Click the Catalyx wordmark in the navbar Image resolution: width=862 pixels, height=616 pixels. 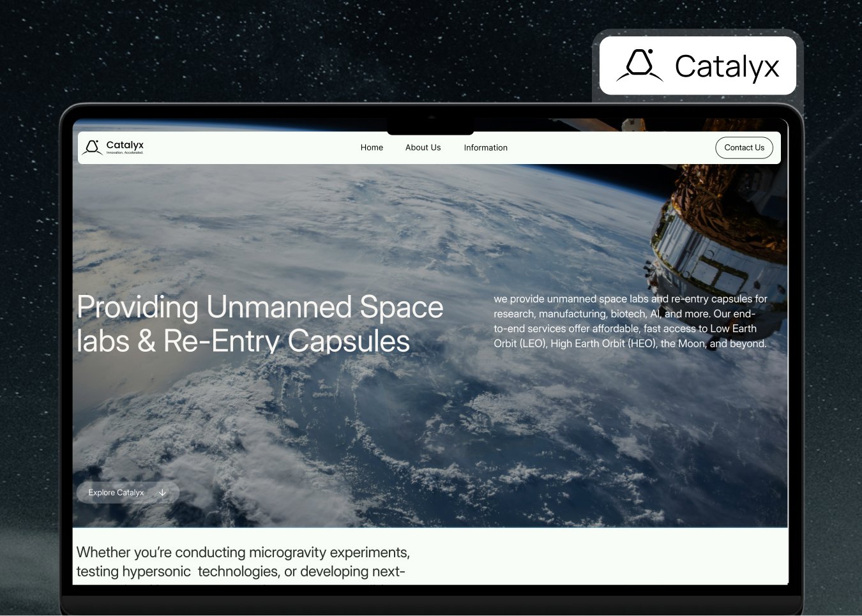[x=125, y=145]
